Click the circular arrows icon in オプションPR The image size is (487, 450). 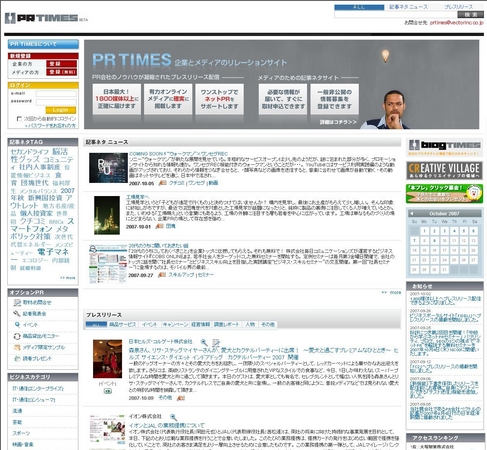[x=17, y=336]
